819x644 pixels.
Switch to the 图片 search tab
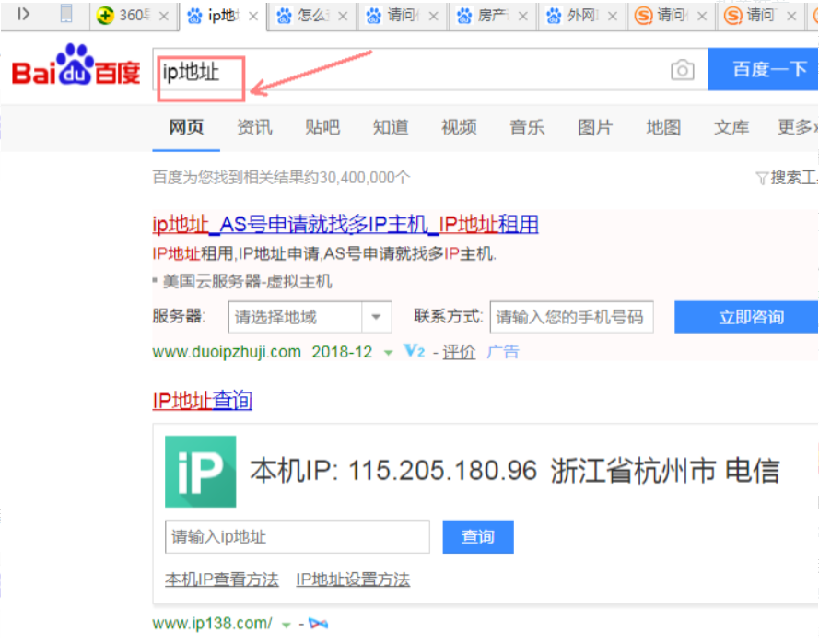(x=595, y=128)
